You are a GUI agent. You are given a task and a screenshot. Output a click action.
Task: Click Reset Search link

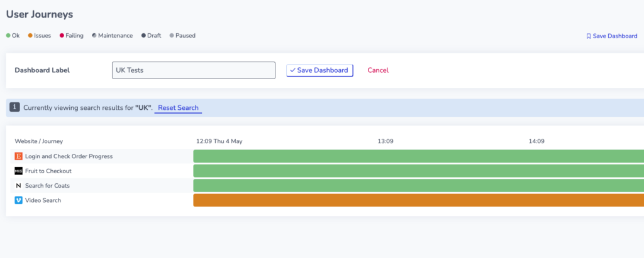178,108
